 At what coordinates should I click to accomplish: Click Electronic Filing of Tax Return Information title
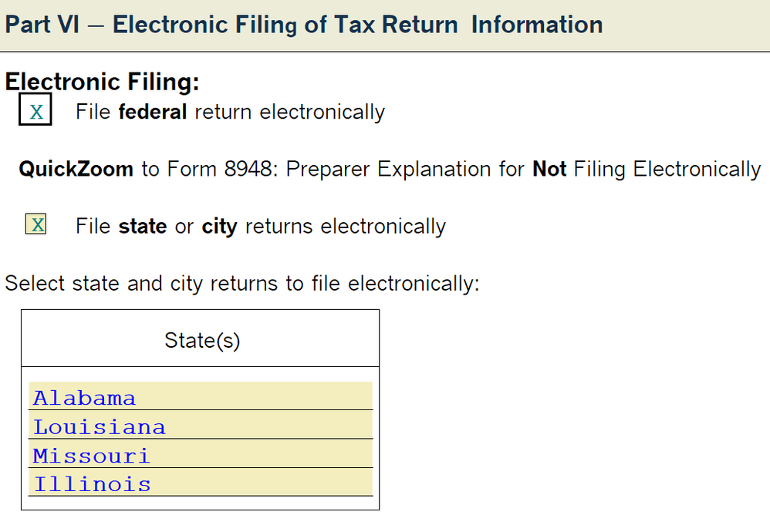(357, 25)
